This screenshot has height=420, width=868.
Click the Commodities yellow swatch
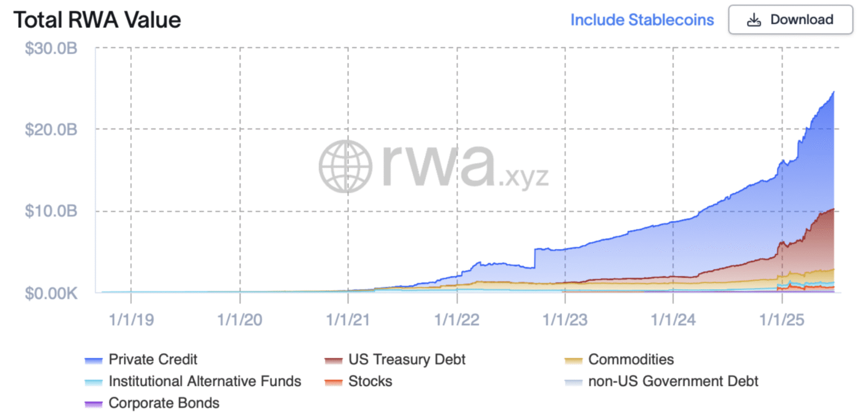click(x=573, y=360)
